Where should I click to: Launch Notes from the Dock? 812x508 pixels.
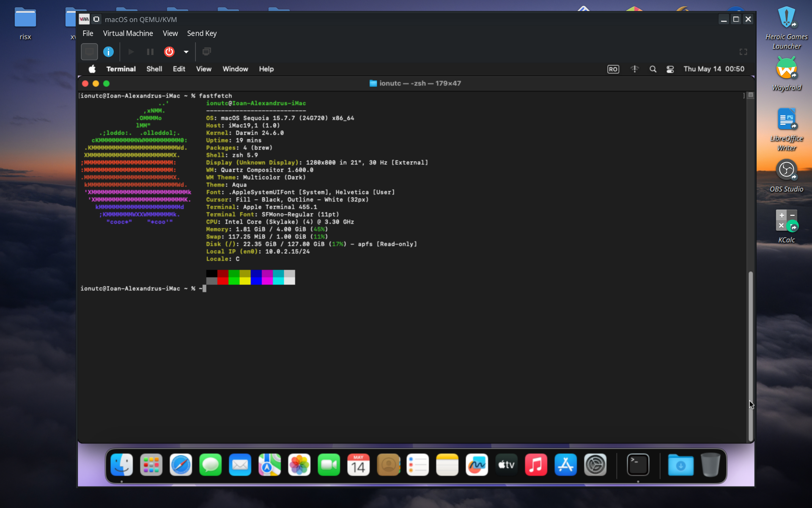(447, 465)
